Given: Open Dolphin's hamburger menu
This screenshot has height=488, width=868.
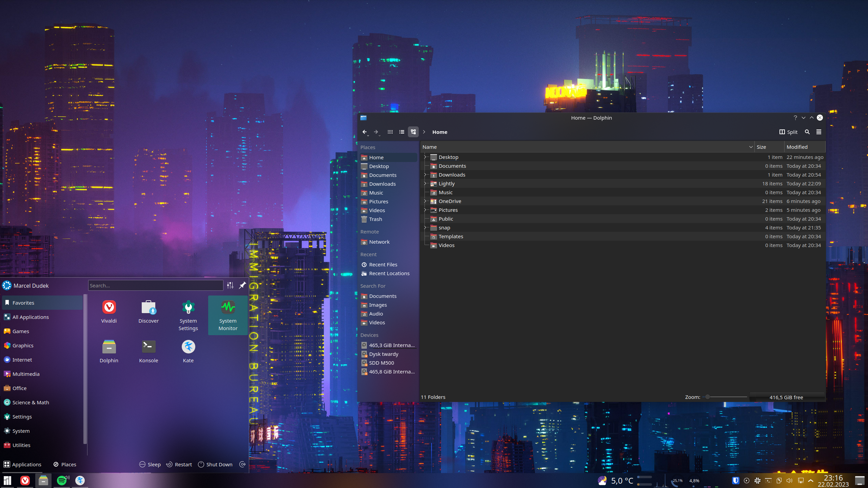Looking at the screenshot, I should (819, 132).
